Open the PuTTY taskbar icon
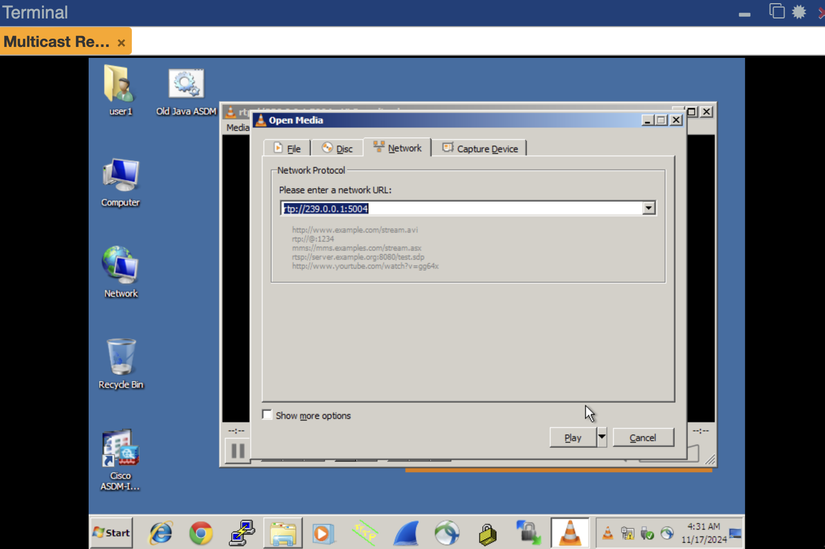Viewport: 825px width, 549px height. [242, 533]
